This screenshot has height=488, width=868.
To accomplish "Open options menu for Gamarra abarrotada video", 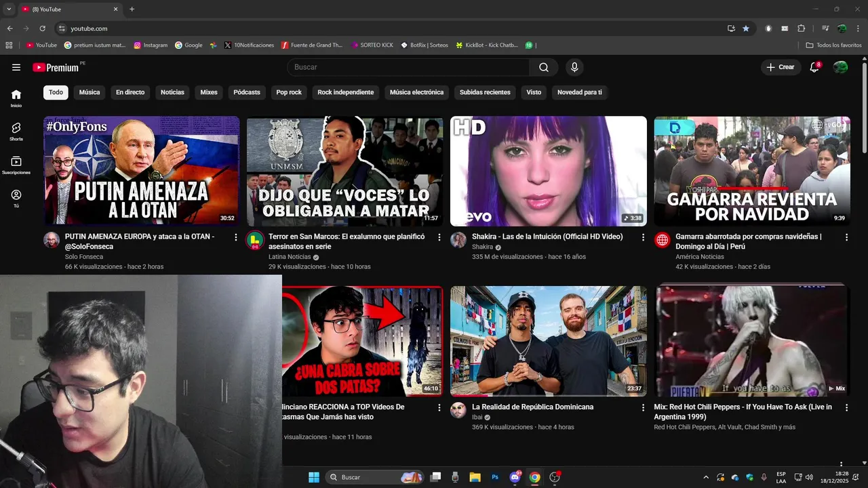I will 846,237.
